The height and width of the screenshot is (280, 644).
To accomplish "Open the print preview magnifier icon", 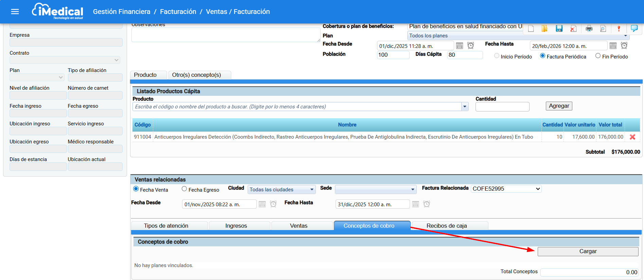I will (x=603, y=29).
